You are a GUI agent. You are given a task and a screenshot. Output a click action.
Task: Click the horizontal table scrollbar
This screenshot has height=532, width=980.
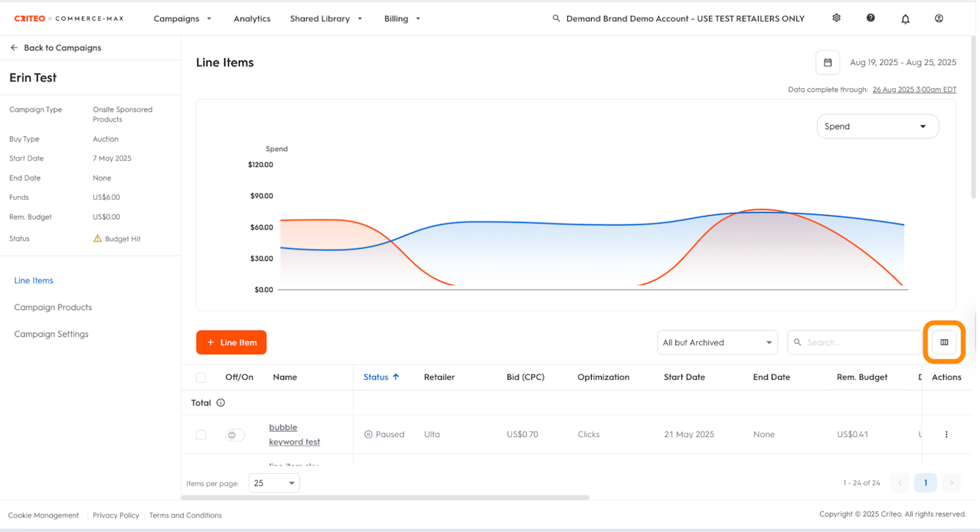pos(383,498)
